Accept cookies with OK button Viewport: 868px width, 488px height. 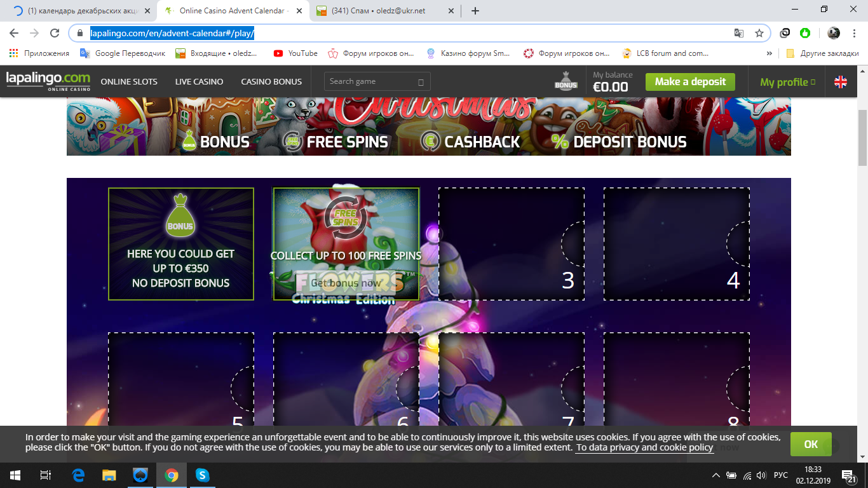811,444
